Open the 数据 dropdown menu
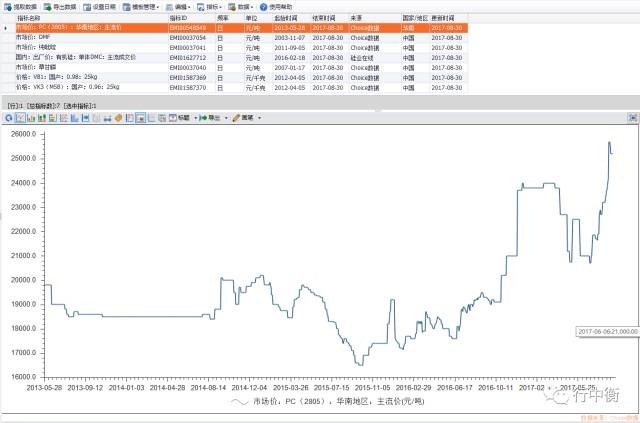Image resolution: width=640 pixels, height=423 pixels. pos(240,7)
